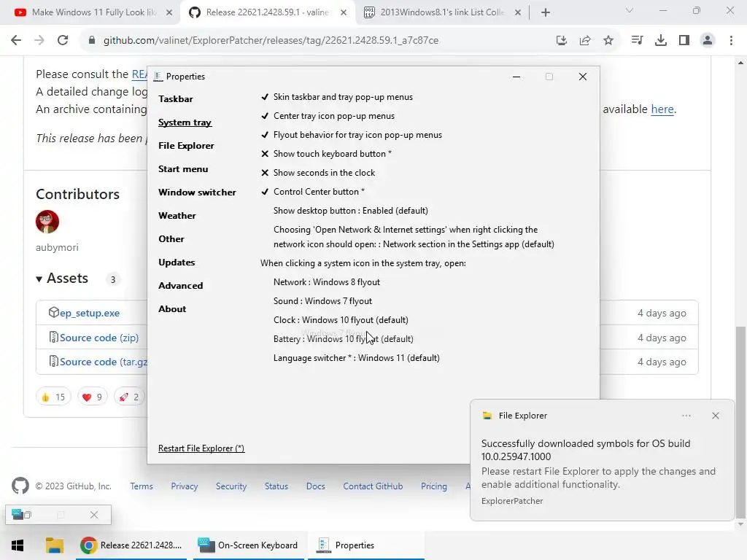Open Chrome downloads icon
Image resolution: width=747 pixels, height=560 pixels.
661,41
